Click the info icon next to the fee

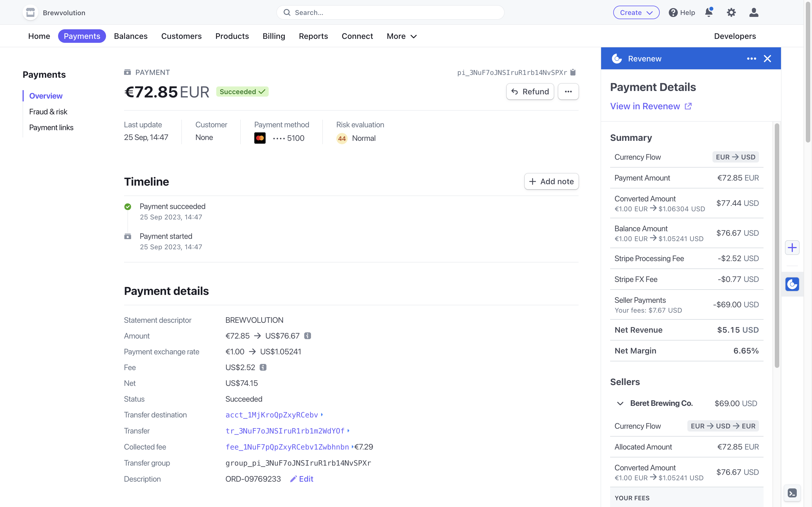(x=263, y=367)
